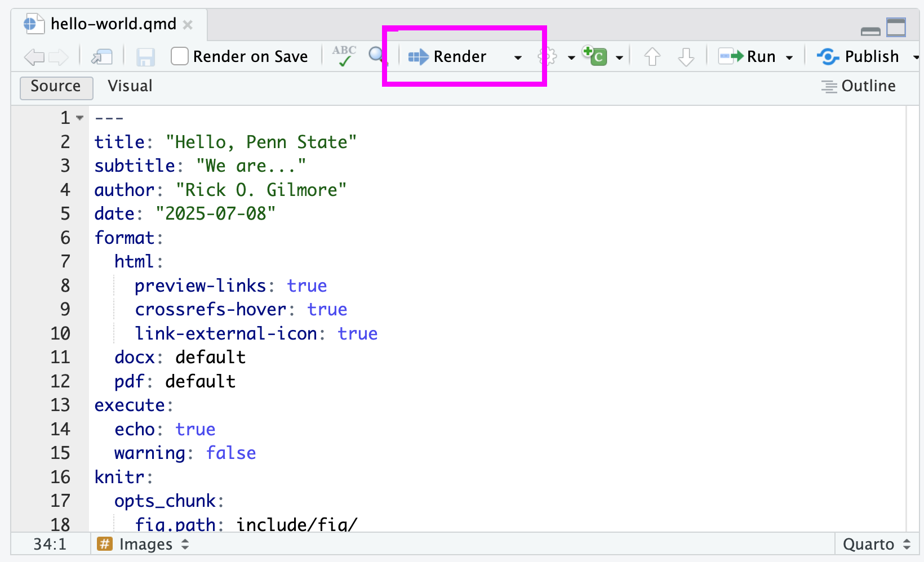Open the Render format dropdown arrow

coord(518,57)
